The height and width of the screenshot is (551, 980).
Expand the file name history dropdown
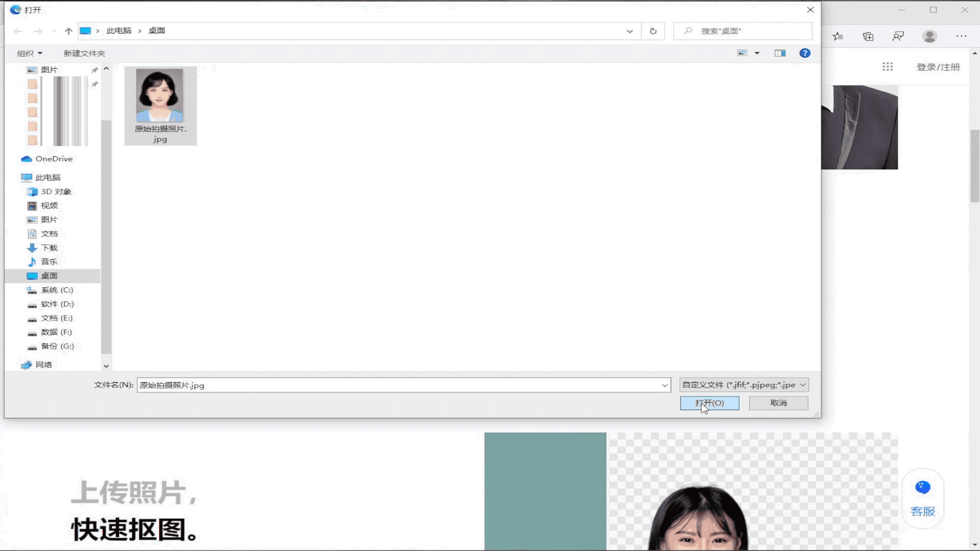click(665, 385)
